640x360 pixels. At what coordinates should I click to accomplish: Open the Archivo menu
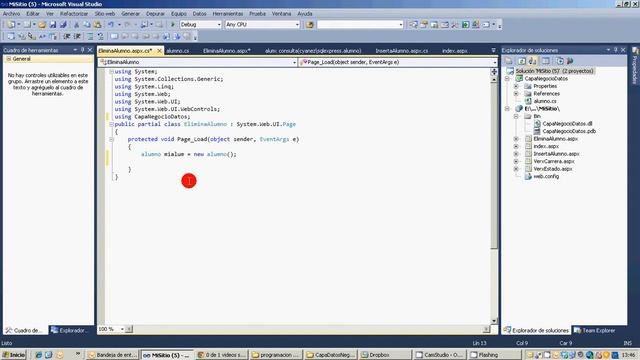(x=11, y=13)
